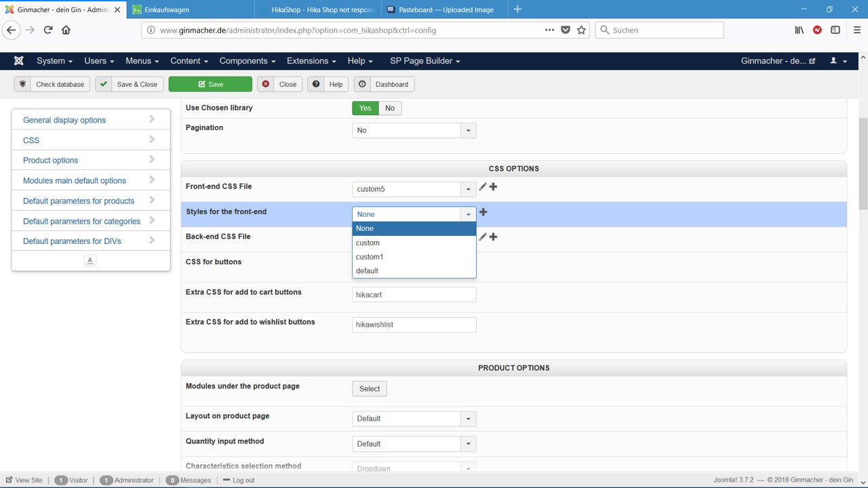868x488 pixels.
Task: Select No for Use Chosen library
Action: pos(390,108)
